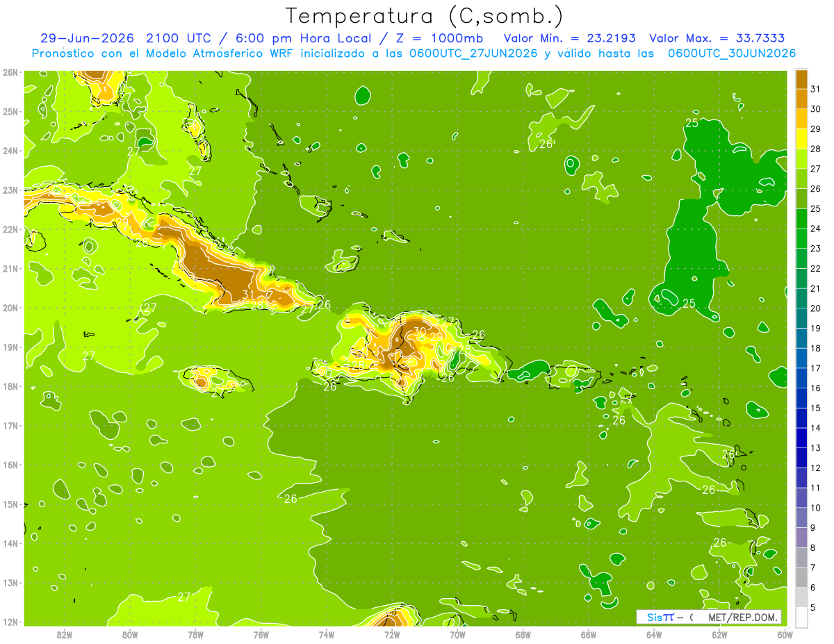The width and height of the screenshot is (834, 644).
Task: Click the Sisπ MET/REP.DOM. logo box
Action: point(708,617)
